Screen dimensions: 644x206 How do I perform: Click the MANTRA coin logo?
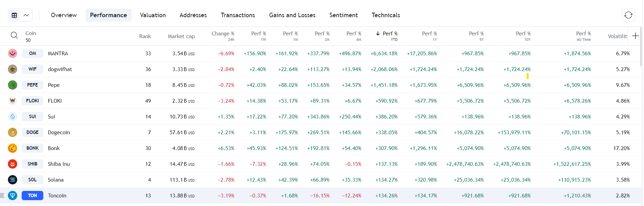pyautogui.click(x=13, y=54)
